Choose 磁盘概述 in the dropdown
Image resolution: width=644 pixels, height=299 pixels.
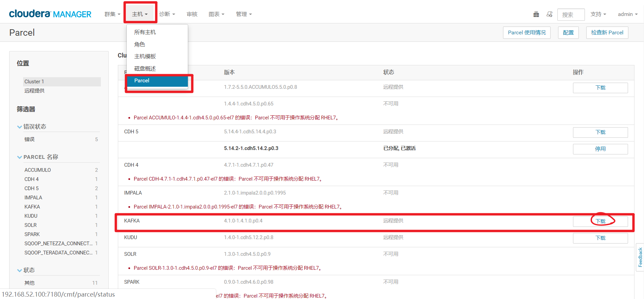click(x=157, y=68)
